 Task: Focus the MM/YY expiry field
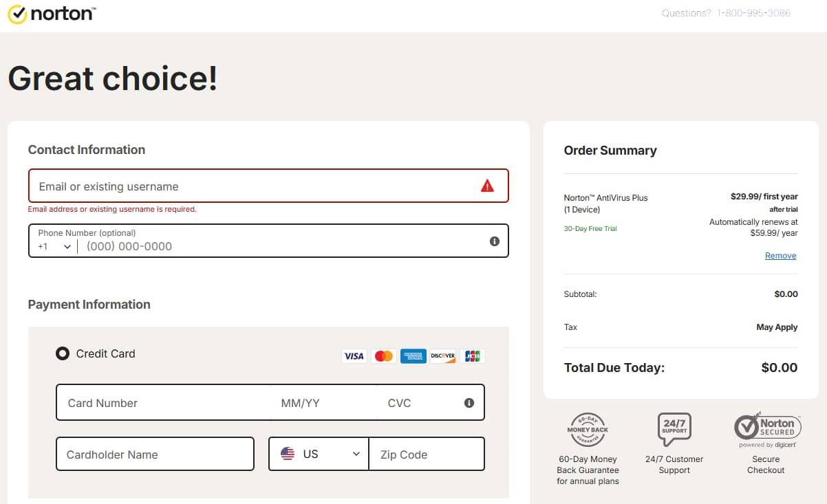[x=324, y=403]
